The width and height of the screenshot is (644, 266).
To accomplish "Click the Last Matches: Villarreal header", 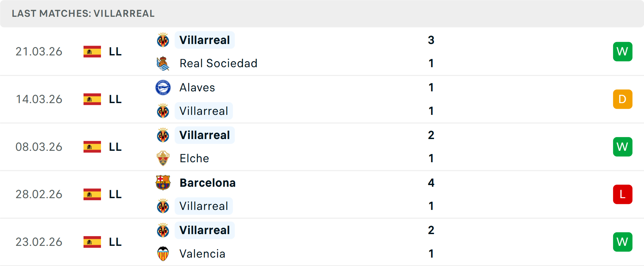I will (83, 13).
